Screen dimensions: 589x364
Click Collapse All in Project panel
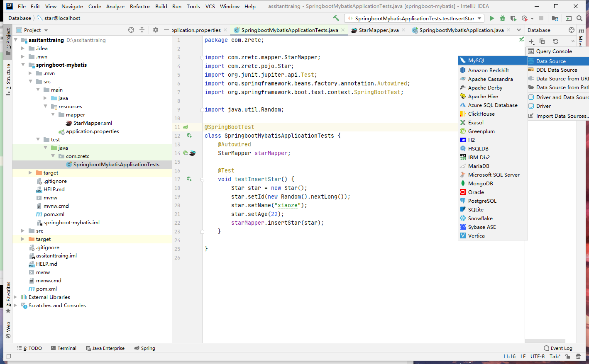tap(142, 30)
